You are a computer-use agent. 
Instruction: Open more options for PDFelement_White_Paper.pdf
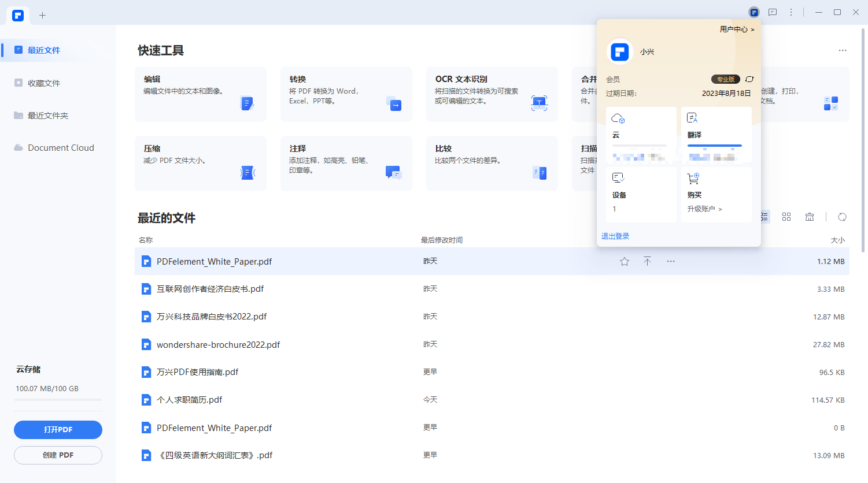pos(670,261)
